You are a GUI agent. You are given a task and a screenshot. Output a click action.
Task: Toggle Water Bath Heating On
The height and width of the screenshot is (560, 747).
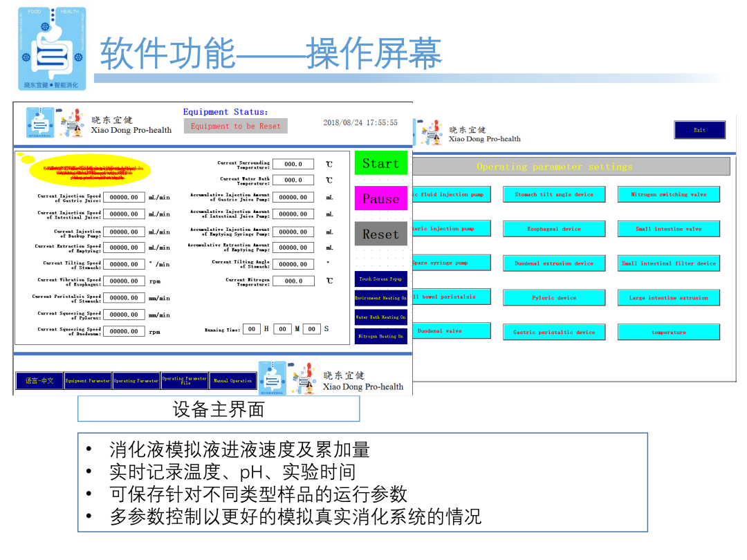[380, 317]
